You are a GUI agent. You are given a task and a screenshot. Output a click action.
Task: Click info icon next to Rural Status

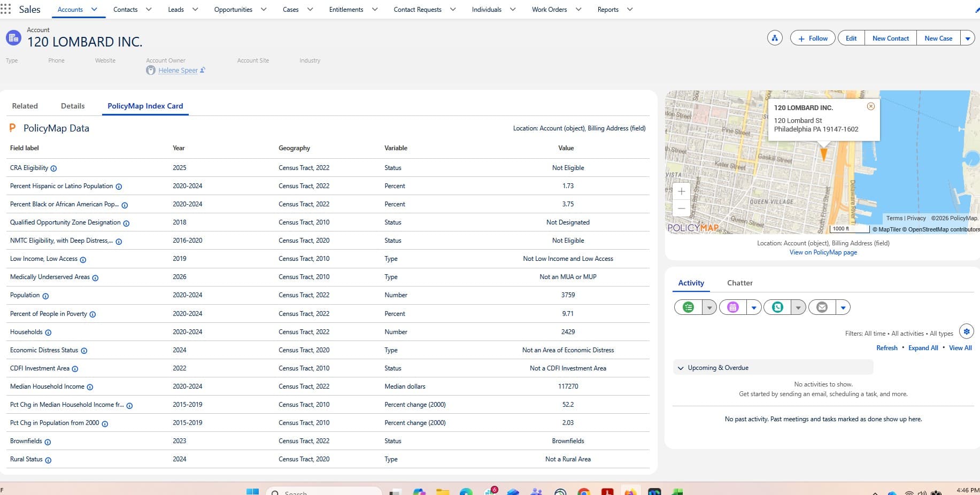coord(48,460)
